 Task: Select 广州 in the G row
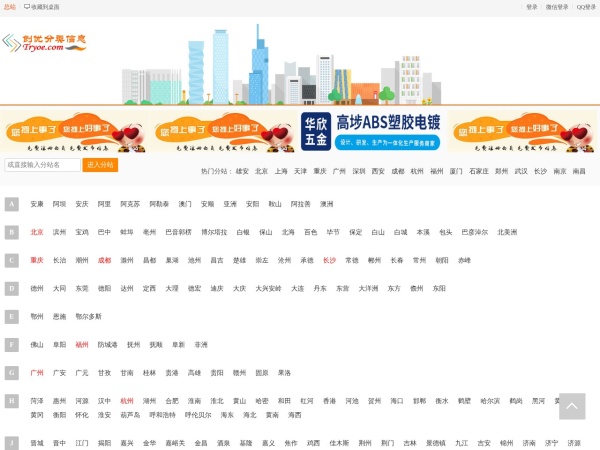(x=37, y=372)
